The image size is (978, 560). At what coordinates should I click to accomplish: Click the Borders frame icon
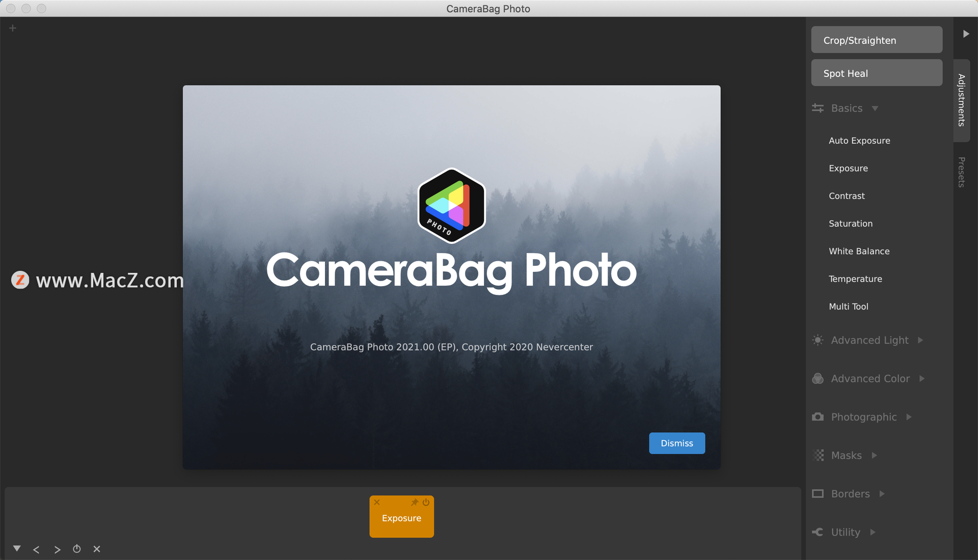point(818,493)
